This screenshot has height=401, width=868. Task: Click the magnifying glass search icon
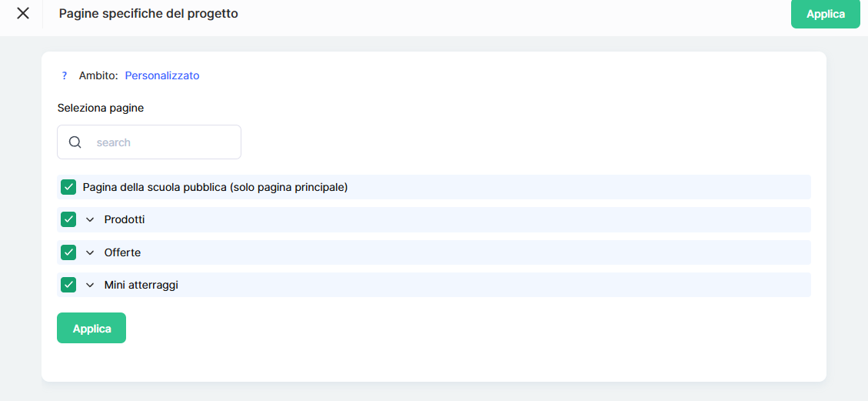(75, 142)
